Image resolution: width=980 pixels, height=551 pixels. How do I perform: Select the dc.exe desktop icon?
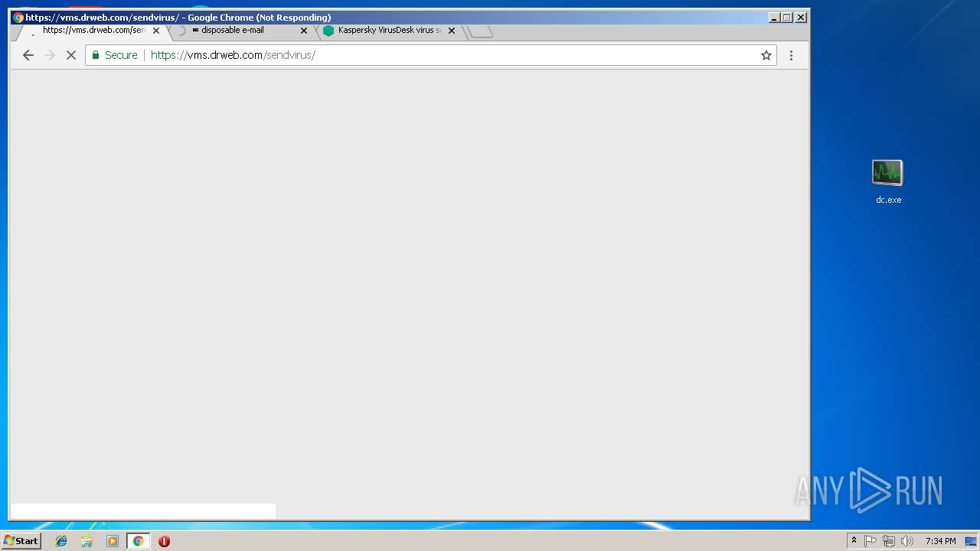pyautogui.click(x=888, y=182)
